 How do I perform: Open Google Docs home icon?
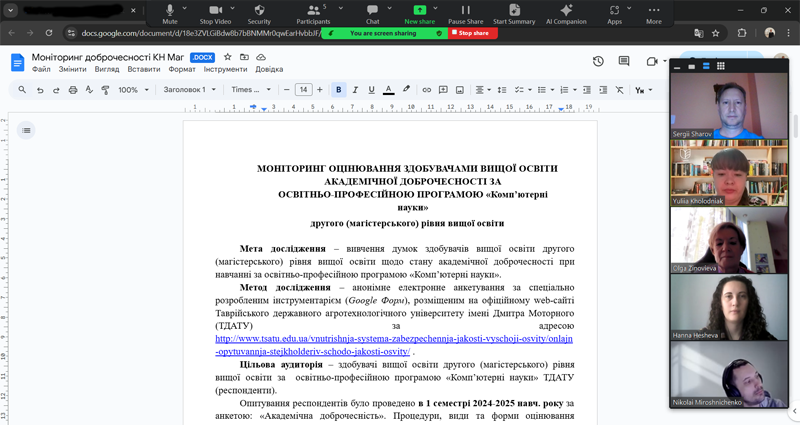[17, 63]
